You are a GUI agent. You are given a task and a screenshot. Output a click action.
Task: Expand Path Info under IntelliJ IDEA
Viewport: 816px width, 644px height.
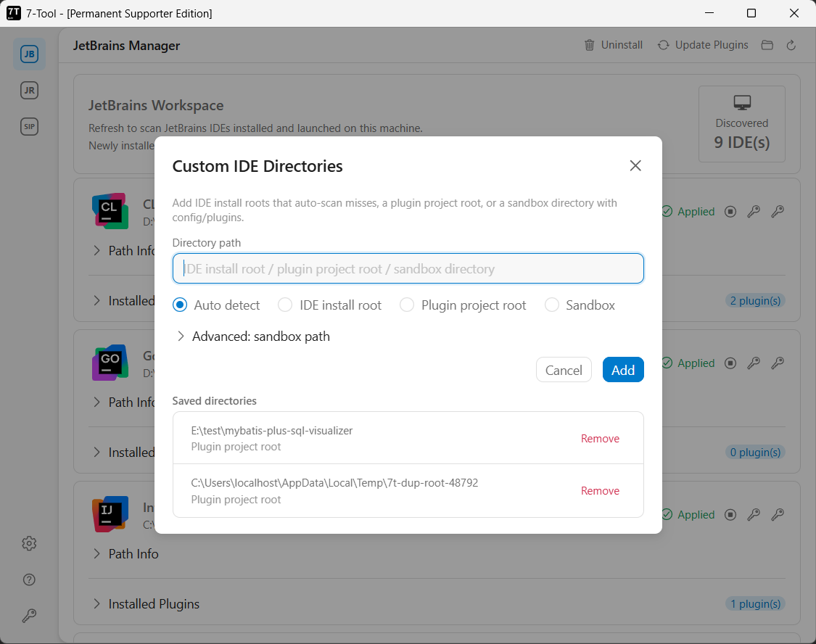[125, 554]
